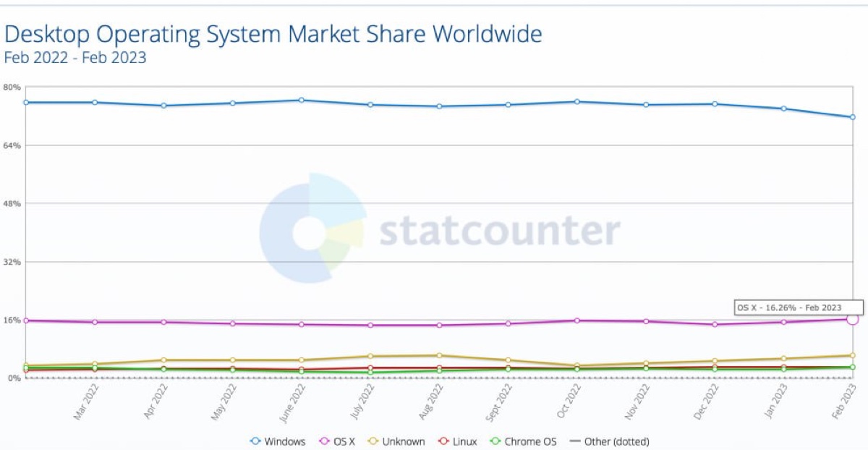Toggle the Other (dotted) legend entry
This screenshot has width=868, height=450.
(610, 441)
